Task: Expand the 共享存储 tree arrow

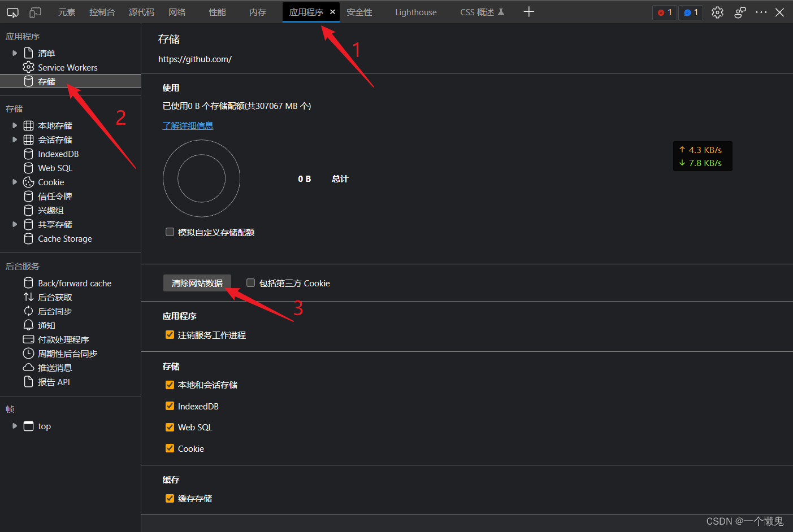Action: click(15, 224)
